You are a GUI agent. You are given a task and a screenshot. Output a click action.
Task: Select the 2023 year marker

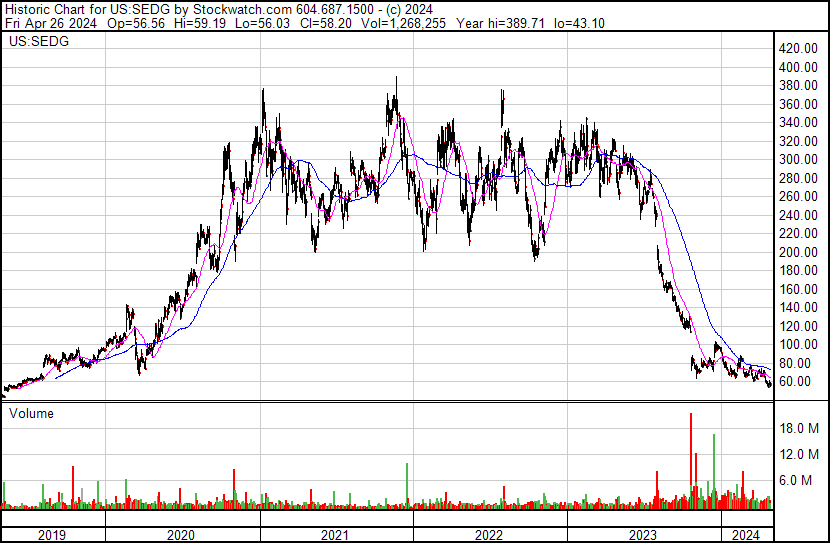[643, 535]
